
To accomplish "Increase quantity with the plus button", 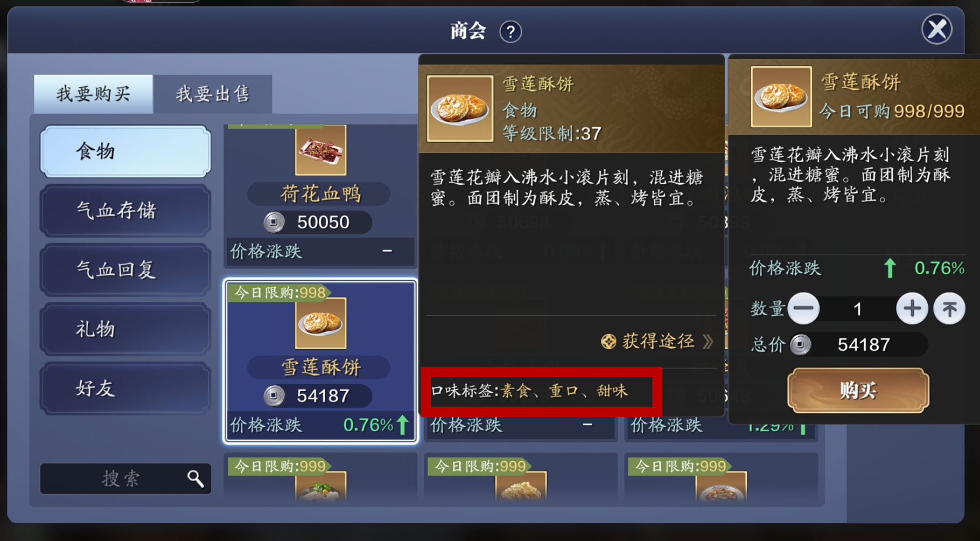I will tap(912, 309).
